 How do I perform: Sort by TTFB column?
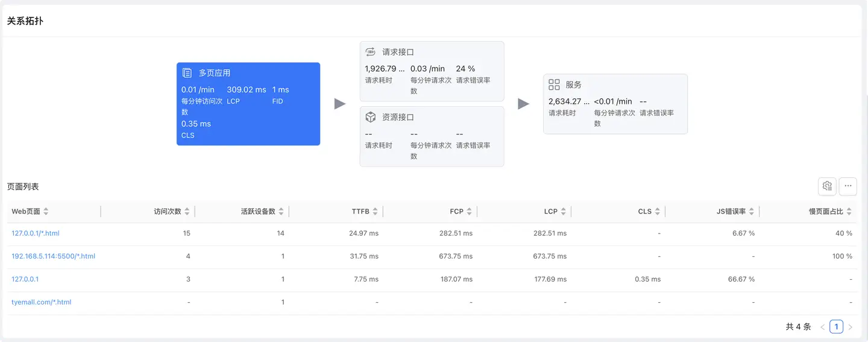click(375, 212)
